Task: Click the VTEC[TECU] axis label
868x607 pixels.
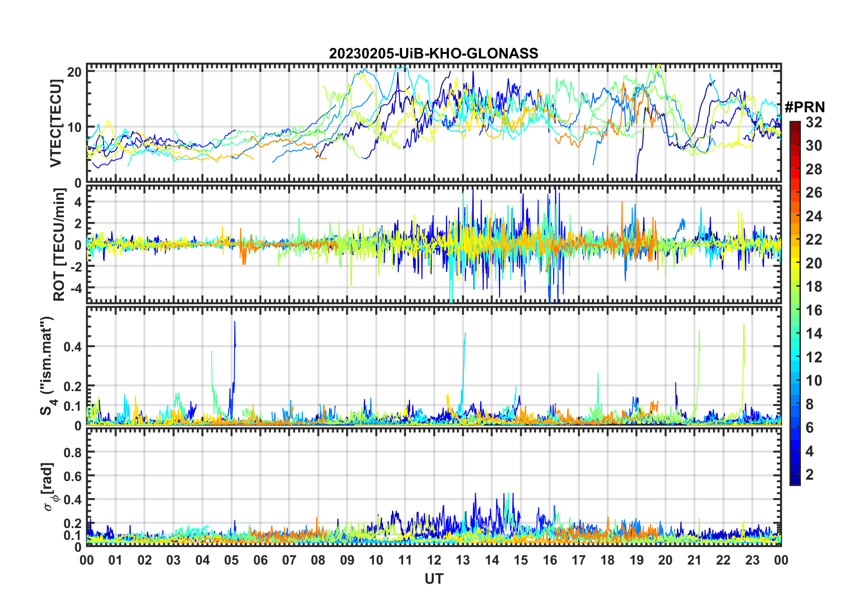Action: pyautogui.click(x=56, y=123)
